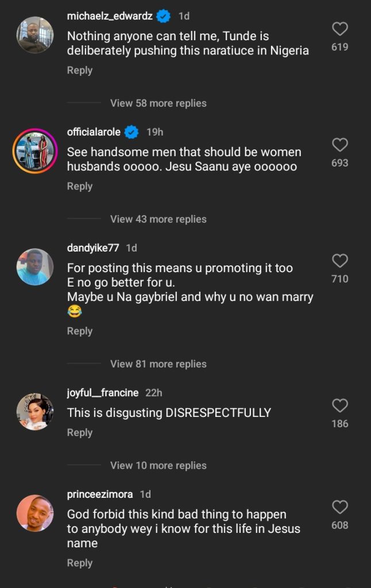Viewport: 371px width, 588px height.
Task: Click the laughing emoji in dandyike77's comment
Action: pos(74,312)
